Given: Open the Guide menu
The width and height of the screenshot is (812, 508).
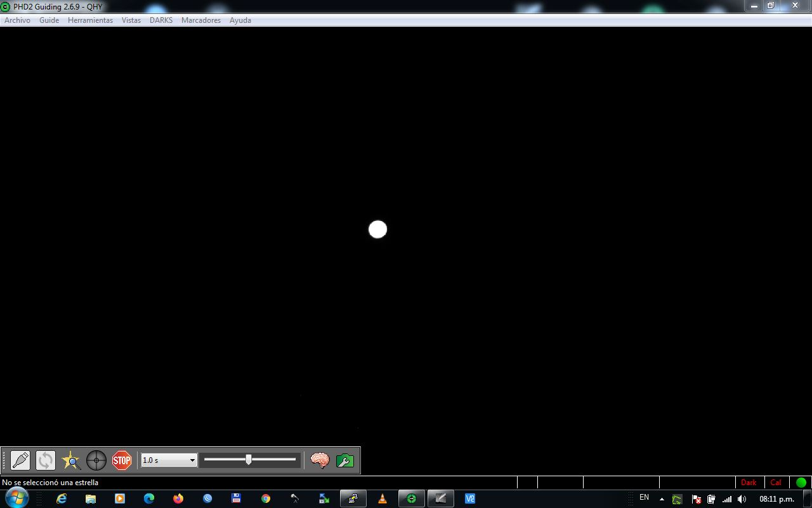Looking at the screenshot, I should click(x=49, y=20).
